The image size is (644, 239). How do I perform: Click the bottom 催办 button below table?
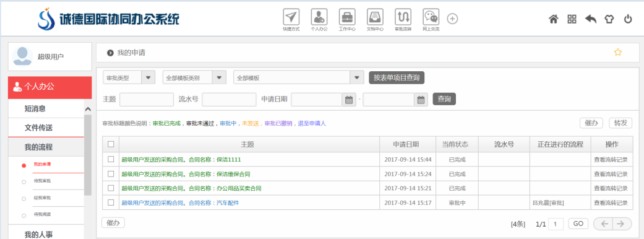click(x=113, y=222)
